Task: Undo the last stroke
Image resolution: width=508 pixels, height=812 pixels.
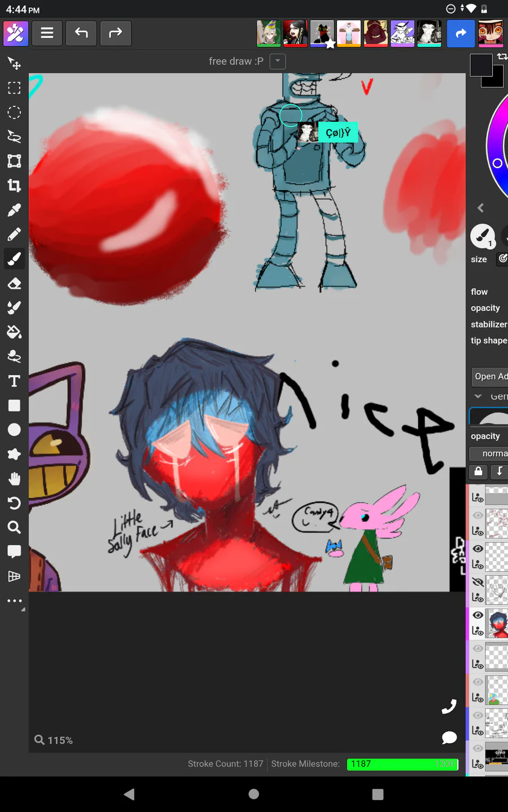Action: click(x=81, y=33)
